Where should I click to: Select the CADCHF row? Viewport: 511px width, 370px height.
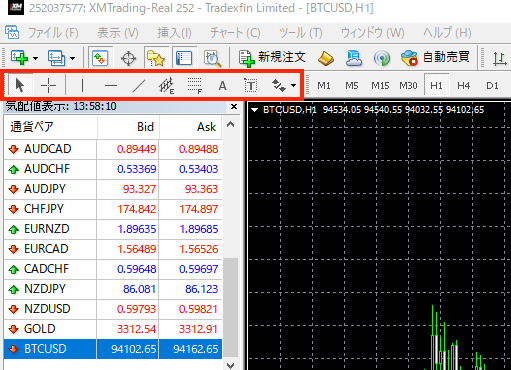click(x=113, y=269)
